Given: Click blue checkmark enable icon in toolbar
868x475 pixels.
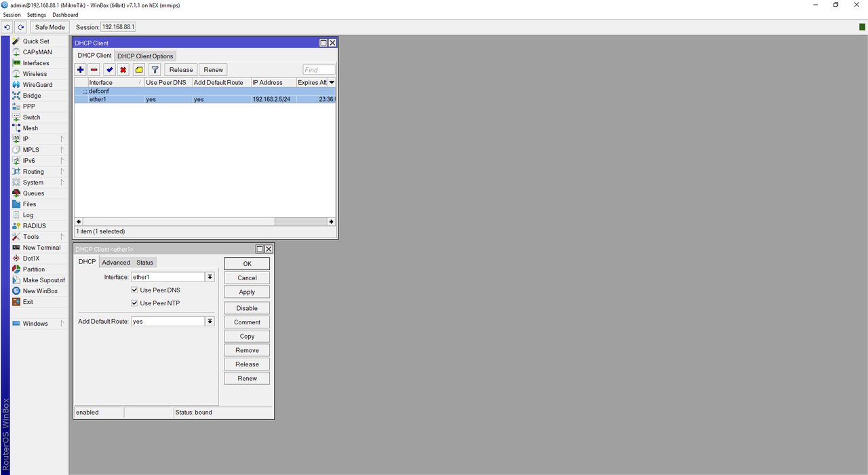Looking at the screenshot, I should (109, 70).
